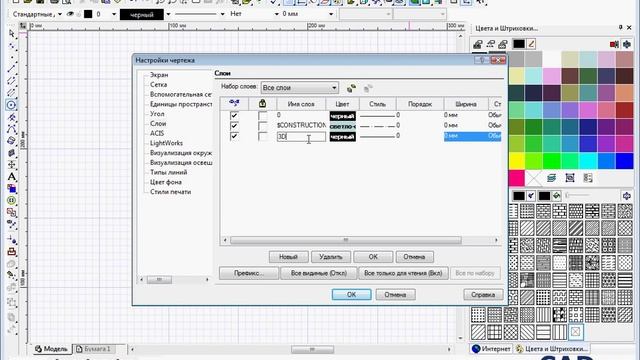Select the arrow Select tool in left toolbar
The height and width of the screenshot is (360, 640).
click(11, 33)
